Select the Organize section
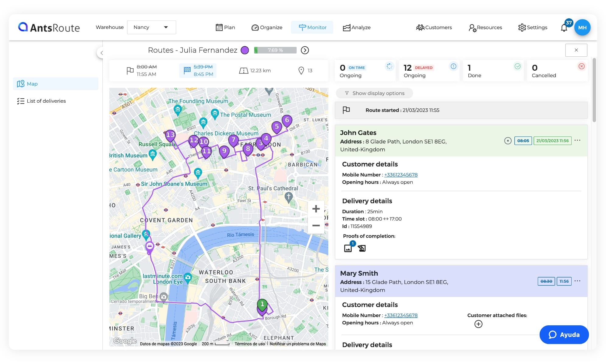Viewport: 606px width, 364px height. [267, 27]
